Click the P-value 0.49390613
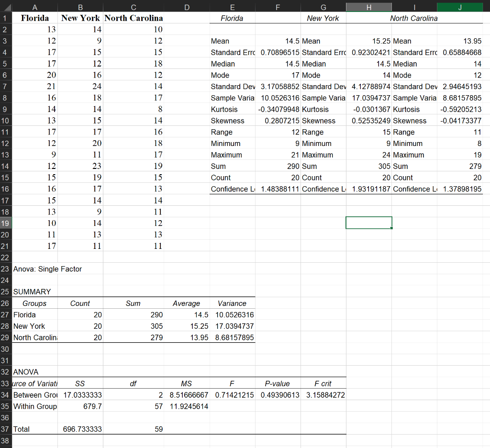Viewport: 490px width, 448px height. pyautogui.click(x=280, y=395)
